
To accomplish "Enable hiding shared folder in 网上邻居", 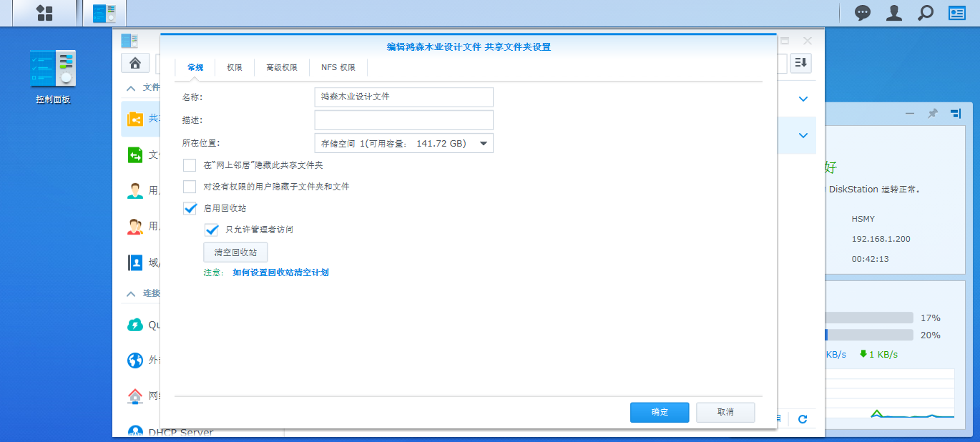I will pyautogui.click(x=190, y=165).
